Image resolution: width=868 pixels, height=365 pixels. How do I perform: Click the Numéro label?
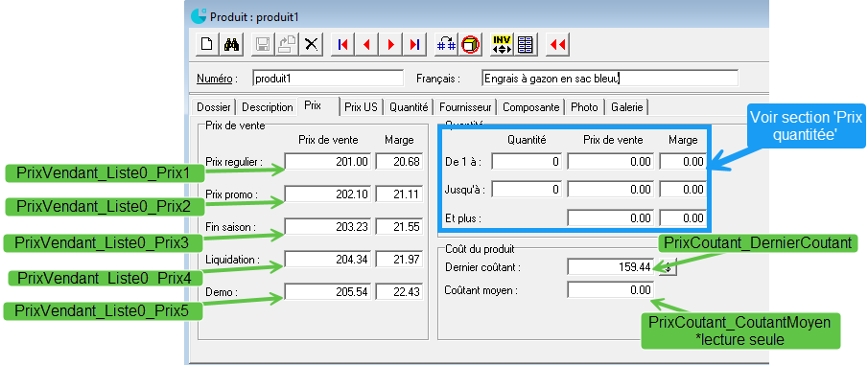[217, 79]
